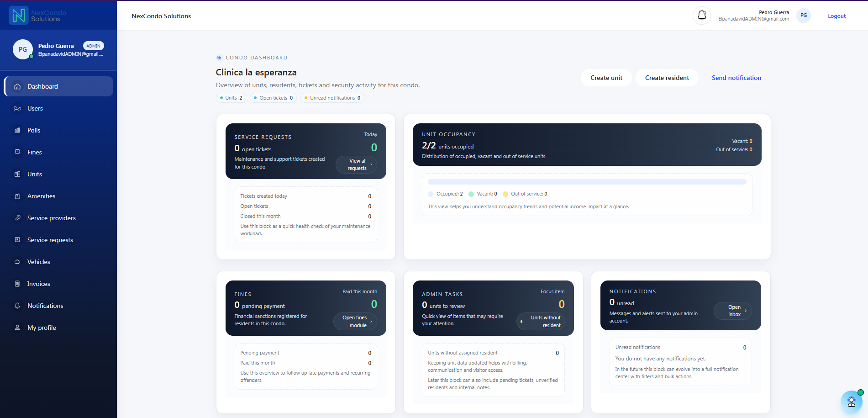The width and height of the screenshot is (868, 418).
Task: Open the Vehicles section icon
Action: click(x=16, y=262)
